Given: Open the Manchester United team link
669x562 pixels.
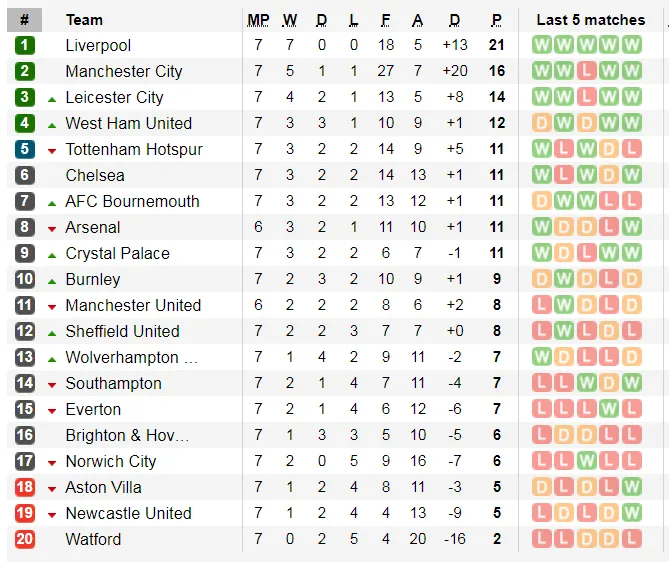Looking at the screenshot, I should (133, 305).
